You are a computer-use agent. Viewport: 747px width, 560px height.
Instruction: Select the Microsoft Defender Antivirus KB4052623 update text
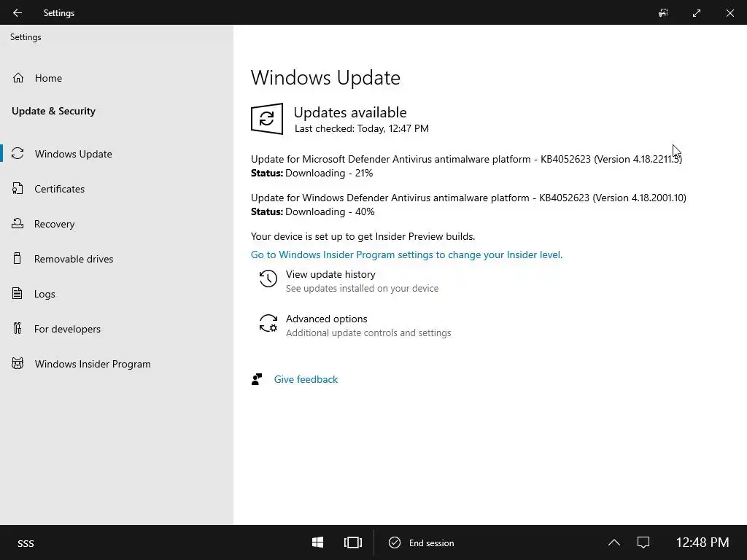click(x=466, y=159)
